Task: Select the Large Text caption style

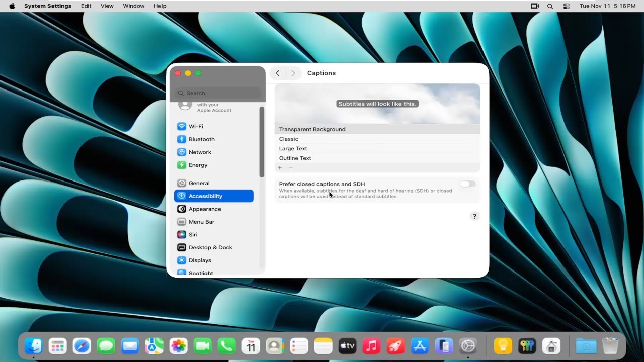Action: pos(377,148)
